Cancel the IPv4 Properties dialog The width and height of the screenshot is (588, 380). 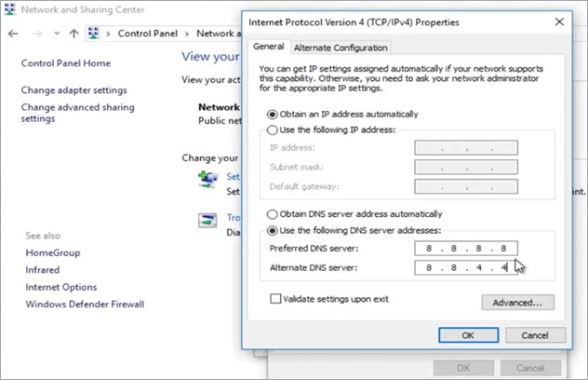coord(536,335)
